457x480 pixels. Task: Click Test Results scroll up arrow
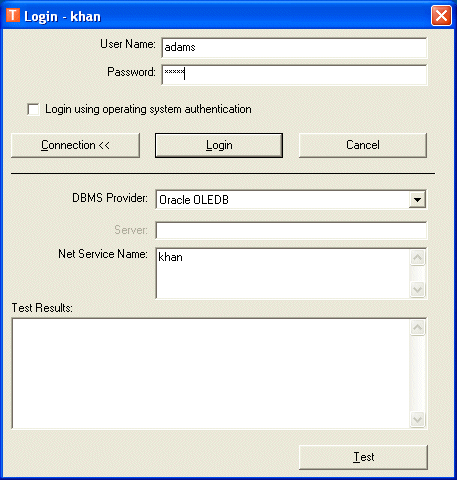click(x=417, y=328)
